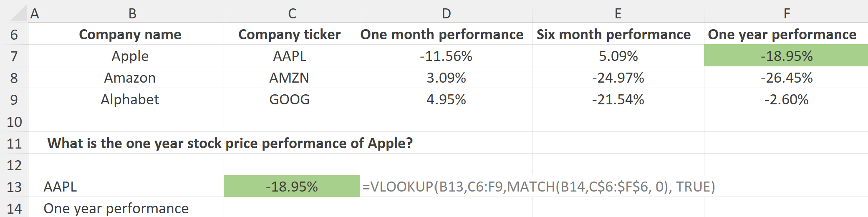Click the green -18.95% result cell in row 13
The width and height of the screenshot is (868, 217).
tap(292, 187)
